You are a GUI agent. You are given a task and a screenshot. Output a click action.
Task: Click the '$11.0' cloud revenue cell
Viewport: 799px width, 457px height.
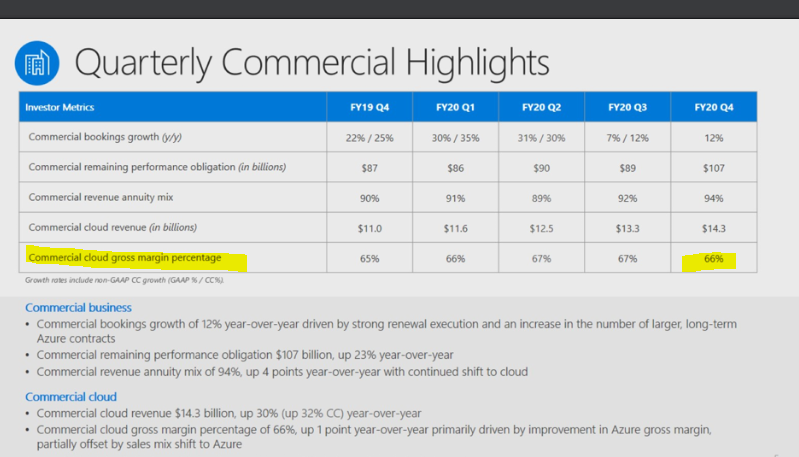(369, 228)
